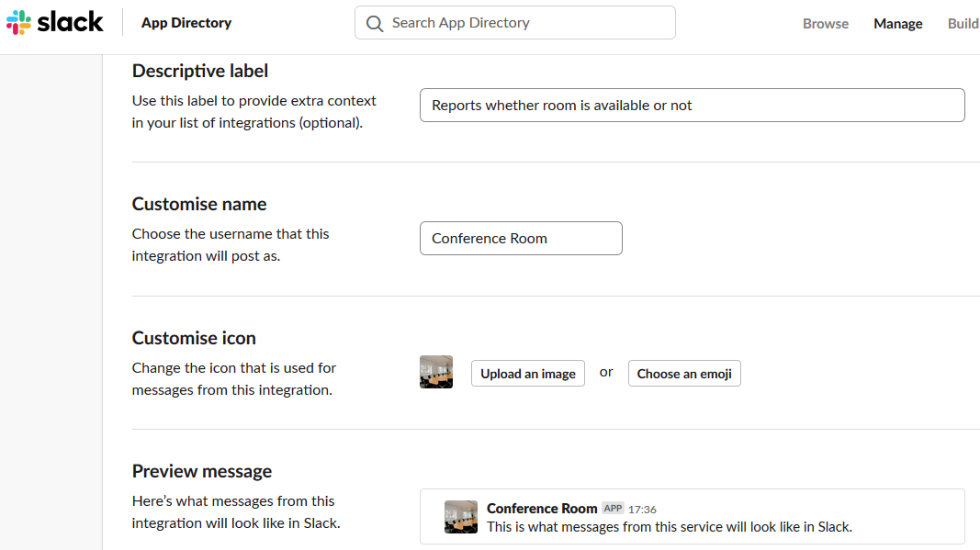Click the Customise icon section heading
980x550 pixels.
coord(194,338)
